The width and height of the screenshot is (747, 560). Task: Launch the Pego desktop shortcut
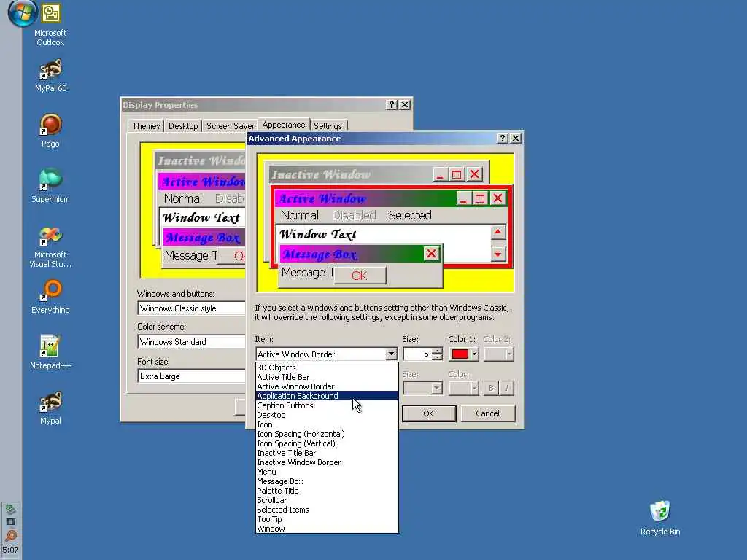50,131
